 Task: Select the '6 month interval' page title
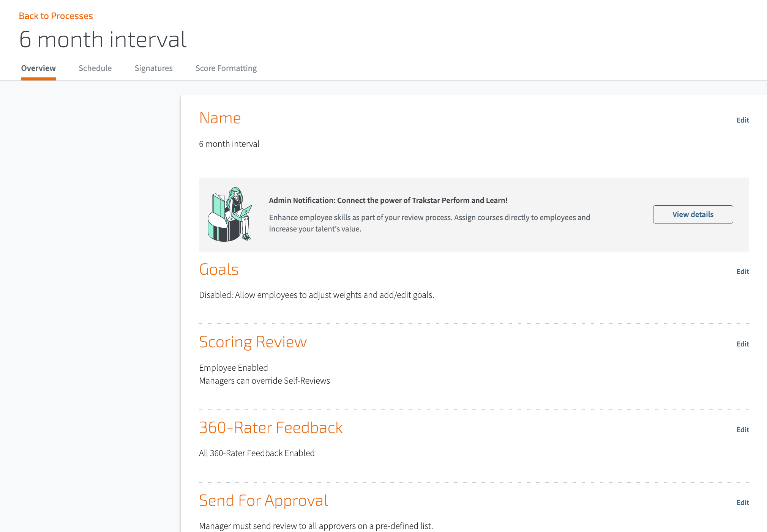103,39
